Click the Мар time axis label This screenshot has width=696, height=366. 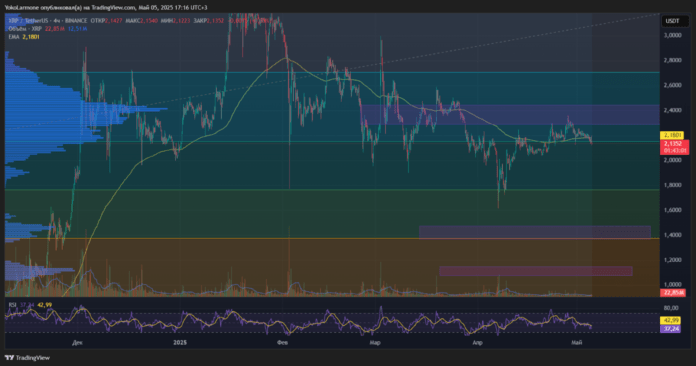[375, 342]
